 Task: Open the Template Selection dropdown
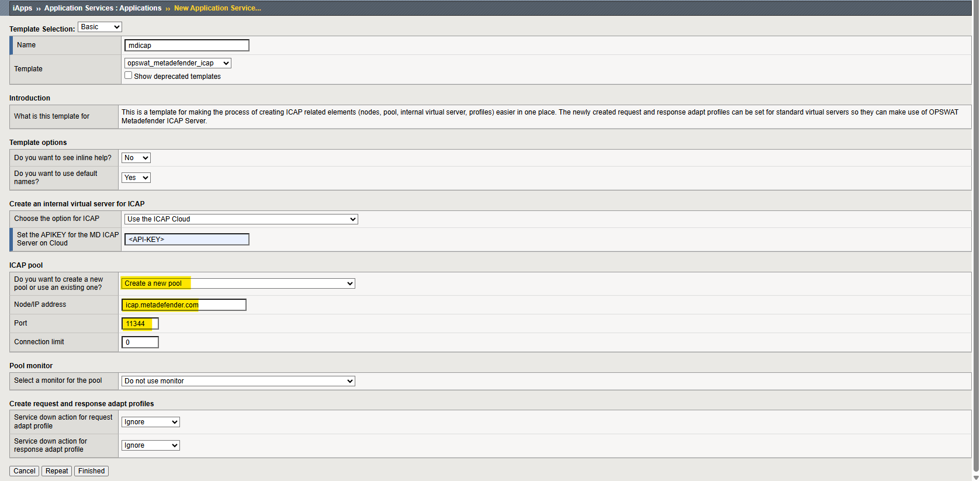coord(99,27)
